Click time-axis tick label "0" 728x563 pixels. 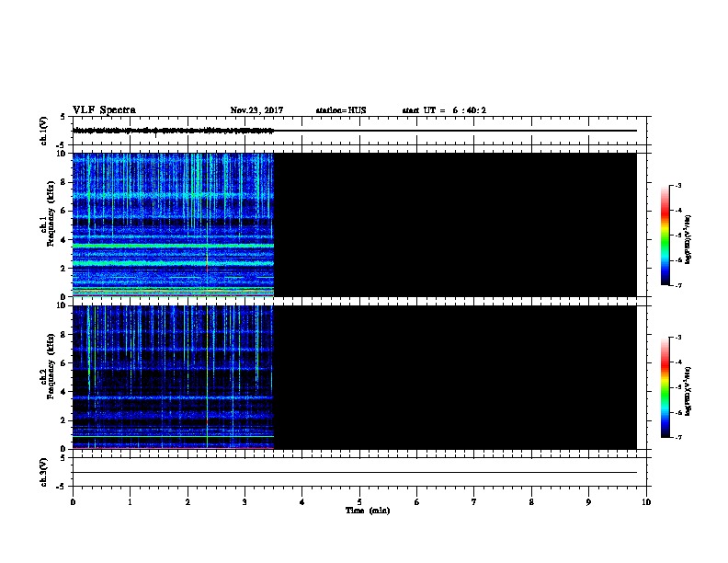[x=73, y=501]
